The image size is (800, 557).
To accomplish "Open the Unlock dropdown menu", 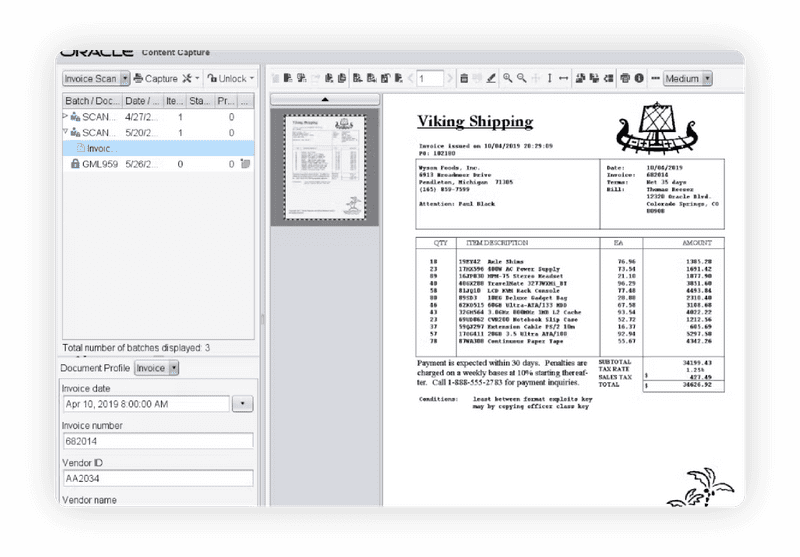I will pos(231,79).
